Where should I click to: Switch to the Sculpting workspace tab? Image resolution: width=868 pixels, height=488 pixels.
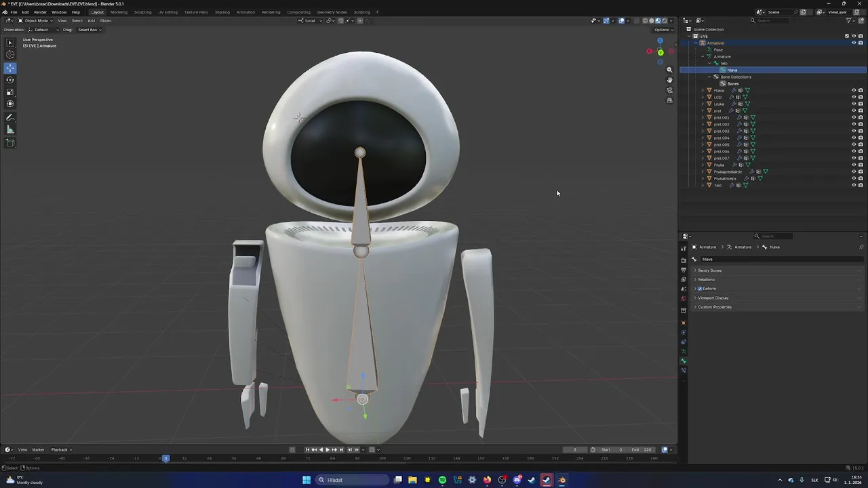(x=142, y=12)
